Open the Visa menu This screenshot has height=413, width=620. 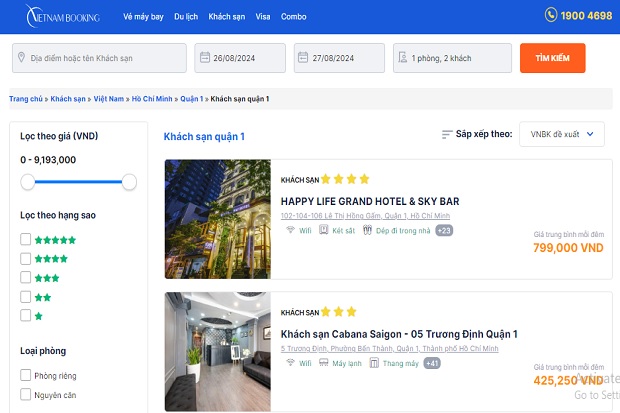tap(263, 17)
